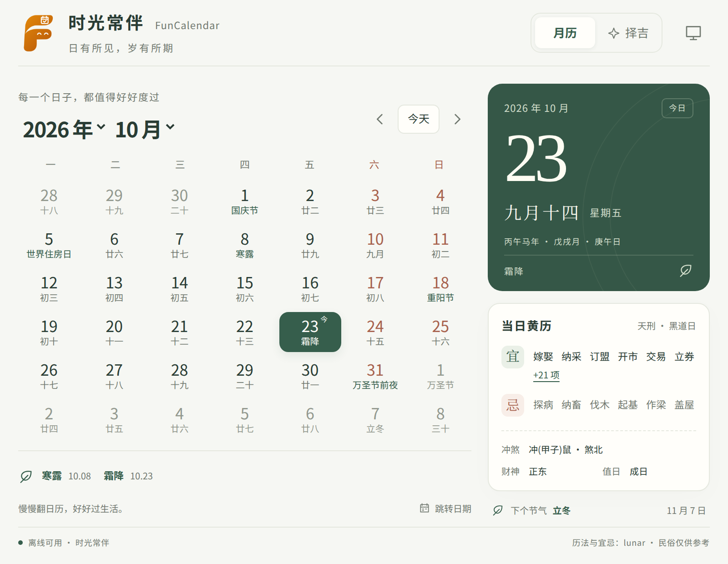Select October 15 初六
The width and height of the screenshot is (728, 564).
(x=245, y=288)
